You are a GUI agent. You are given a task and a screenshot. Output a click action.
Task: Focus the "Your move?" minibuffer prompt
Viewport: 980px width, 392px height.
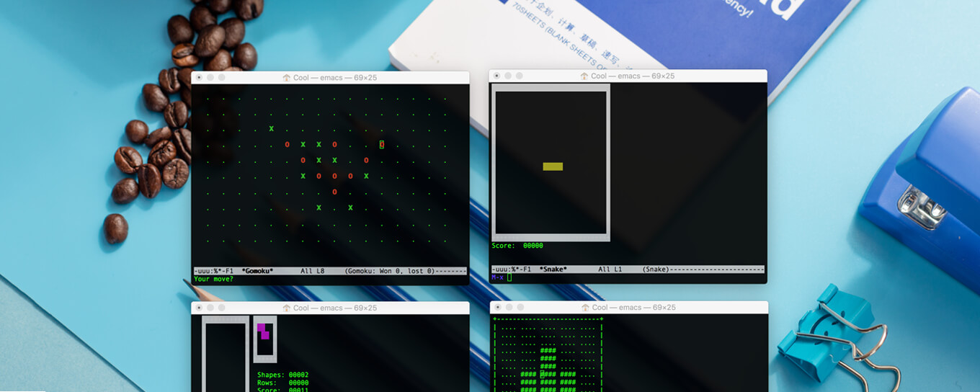[x=213, y=279]
